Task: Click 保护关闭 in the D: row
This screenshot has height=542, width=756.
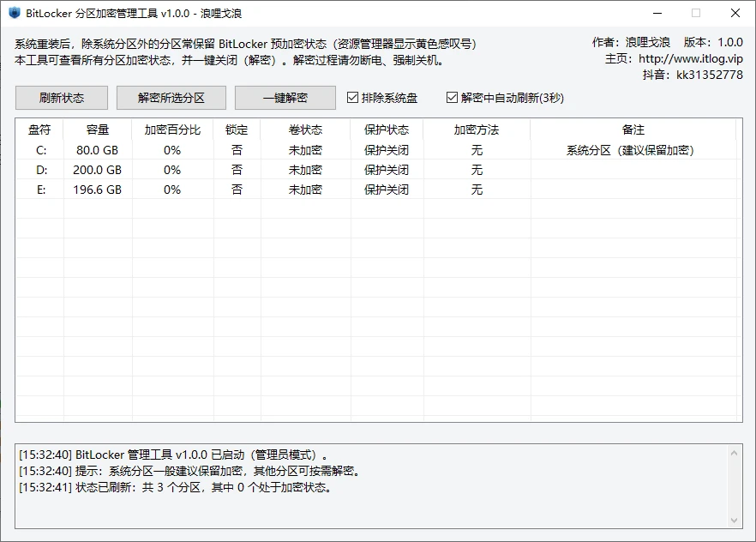Action: pos(387,170)
